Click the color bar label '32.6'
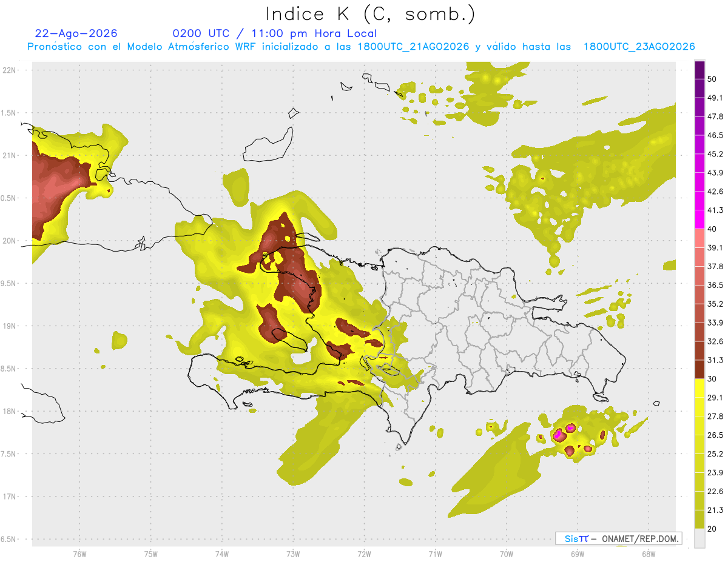The height and width of the screenshot is (562, 728). 715,342
